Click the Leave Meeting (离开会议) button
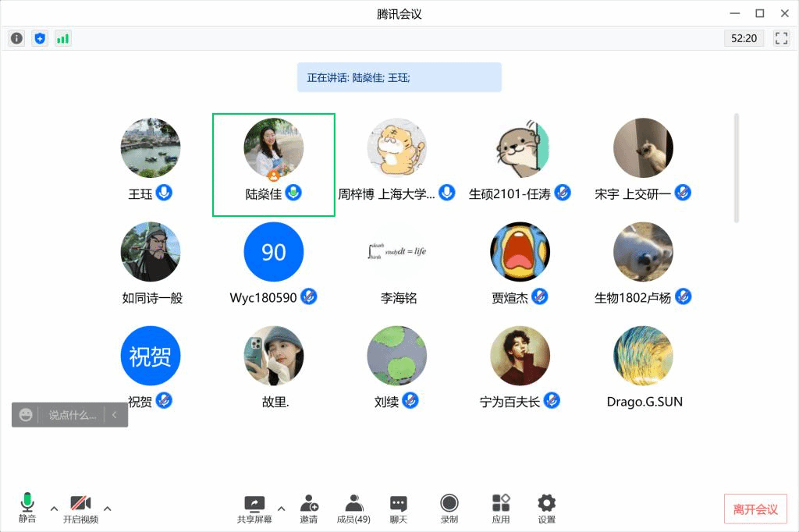Viewport: 799px width, 532px height. pos(755,509)
